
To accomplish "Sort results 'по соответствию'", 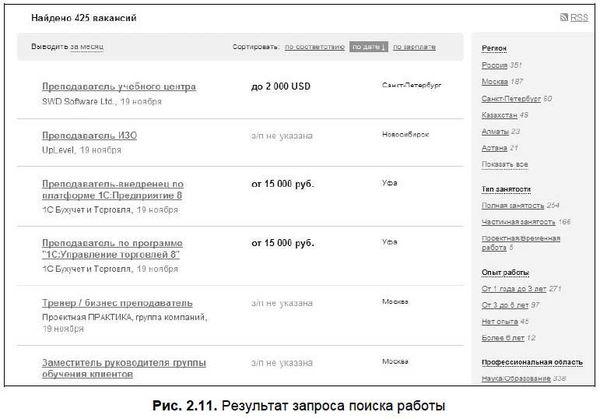I will coord(315,47).
